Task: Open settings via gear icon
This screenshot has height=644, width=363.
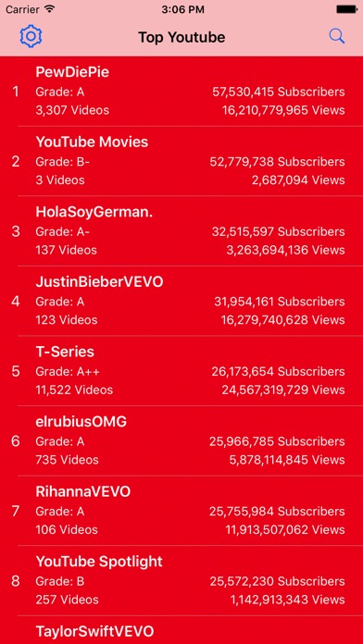Action: click(x=31, y=37)
